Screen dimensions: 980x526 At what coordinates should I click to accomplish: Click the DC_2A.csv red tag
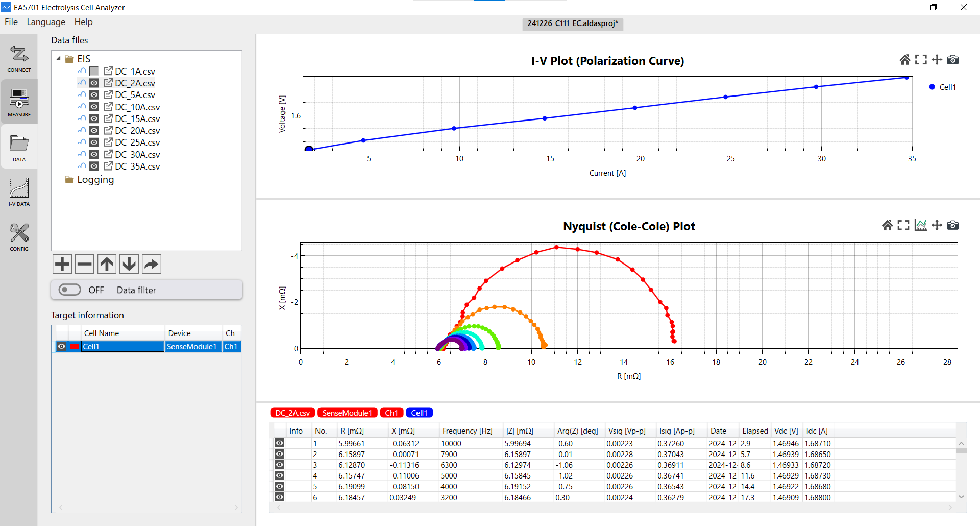point(292,413)
